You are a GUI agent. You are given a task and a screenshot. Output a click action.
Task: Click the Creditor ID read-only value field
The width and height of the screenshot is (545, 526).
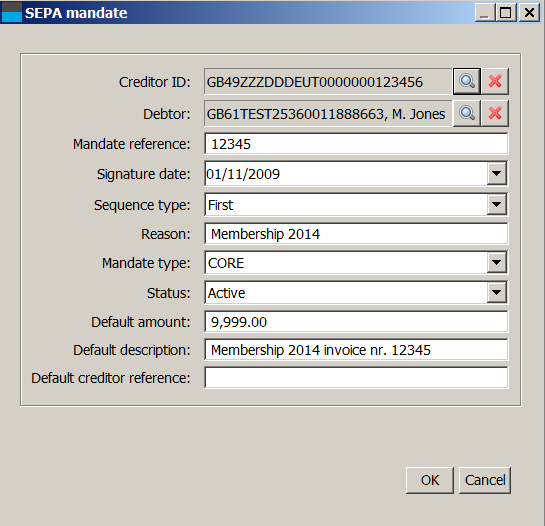[x=328, y=82]
